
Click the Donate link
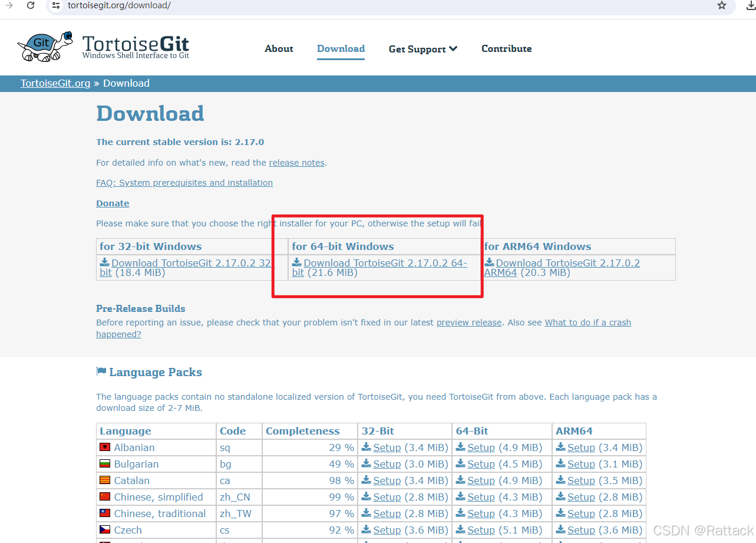pos(112,203)
